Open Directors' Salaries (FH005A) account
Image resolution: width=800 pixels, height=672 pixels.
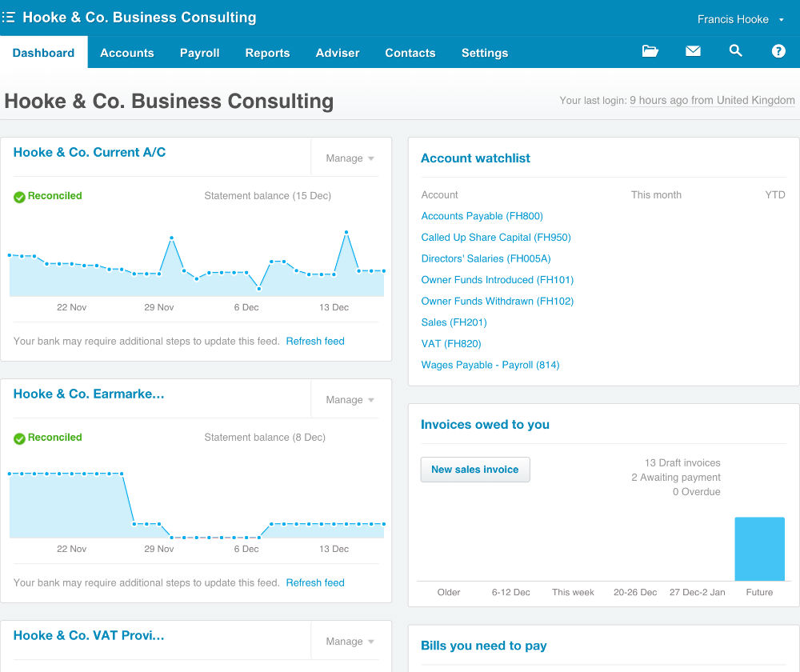click(486, 258)
